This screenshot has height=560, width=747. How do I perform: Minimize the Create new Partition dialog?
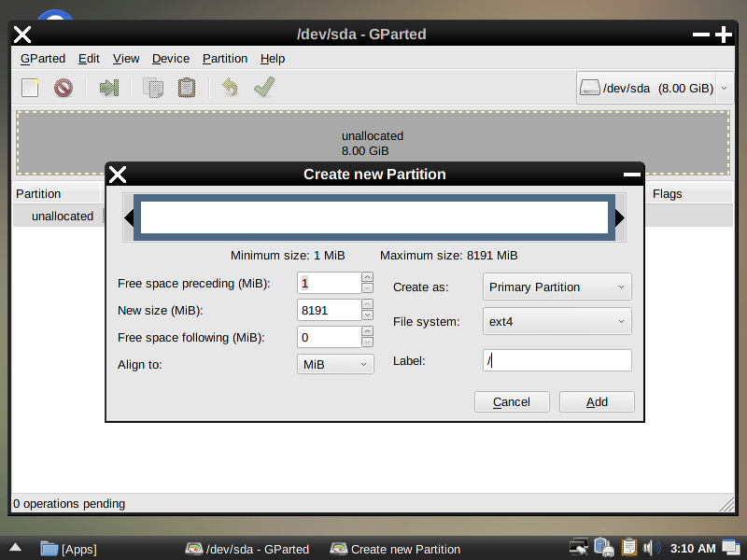(x=632, y=175)
